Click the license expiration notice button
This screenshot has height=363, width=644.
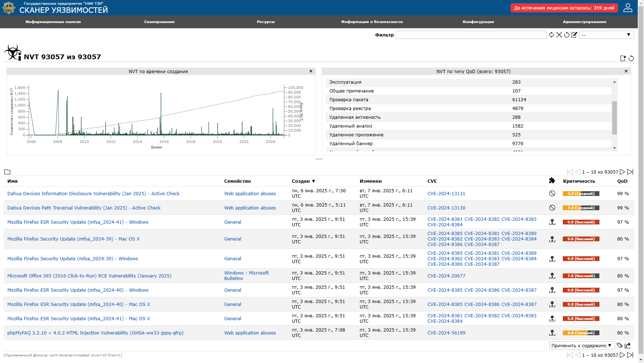(x=564, y=8)
